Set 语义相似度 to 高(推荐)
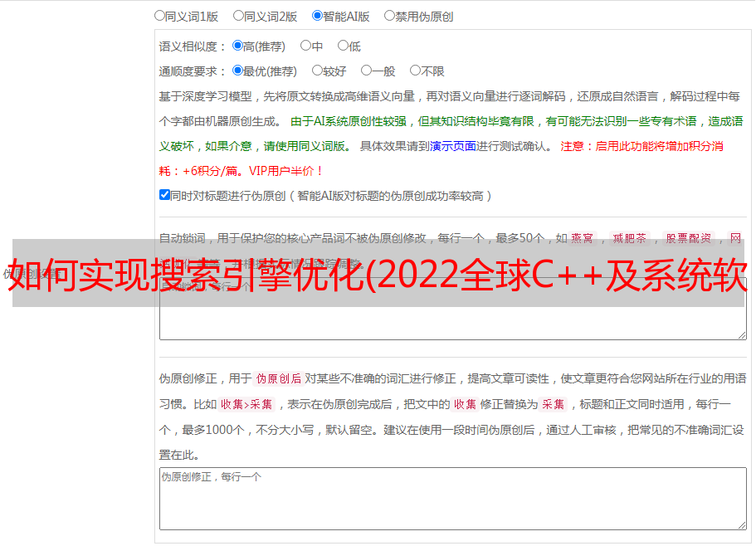Image resolution: width=756 pixels, height=546 pixels. click(x=237, y=46)
